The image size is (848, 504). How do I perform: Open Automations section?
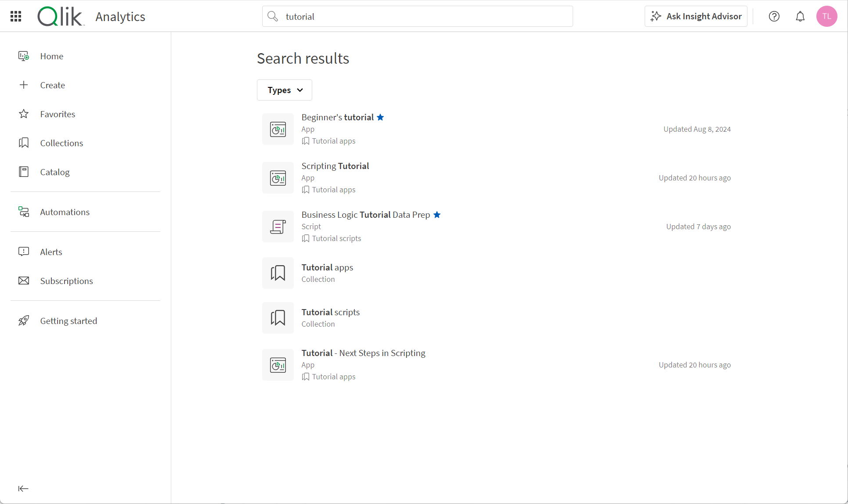[65, 212]
